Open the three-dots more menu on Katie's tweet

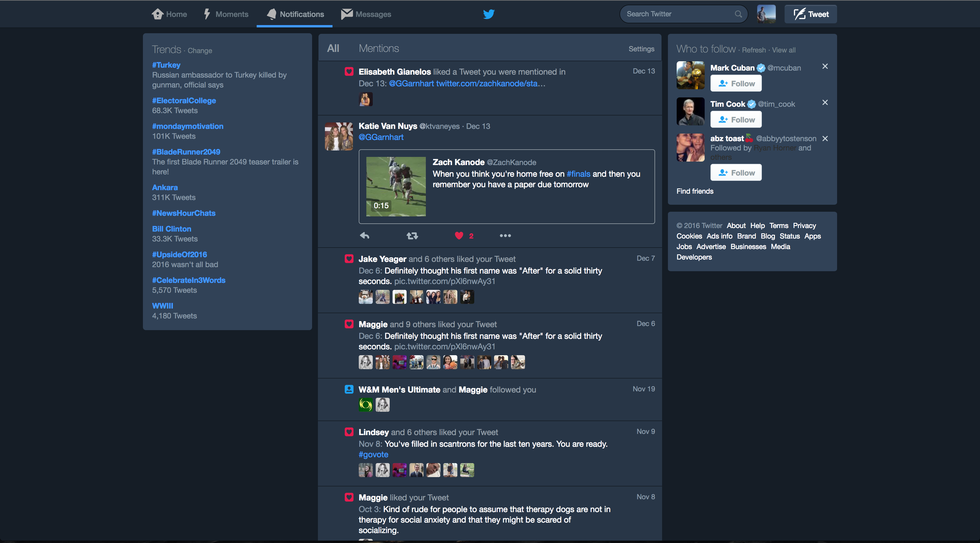(x=505, y=236)
